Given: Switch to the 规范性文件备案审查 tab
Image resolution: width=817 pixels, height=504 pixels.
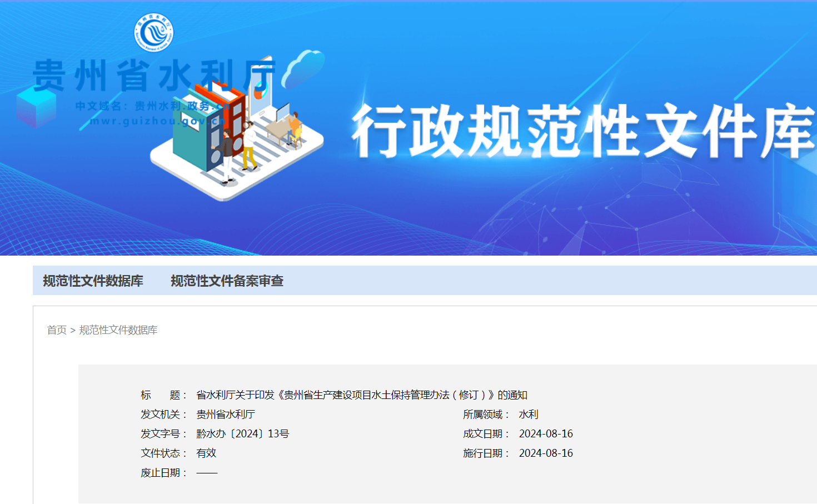Looking at the screenshot, I should click(x=227, y=281).
